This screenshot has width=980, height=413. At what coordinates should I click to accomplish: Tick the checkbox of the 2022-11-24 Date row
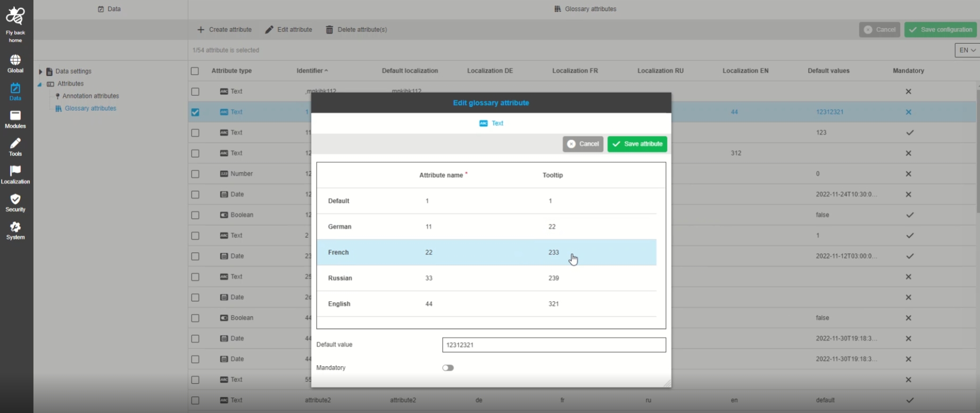pyautogui.click(x=195, y=195)
